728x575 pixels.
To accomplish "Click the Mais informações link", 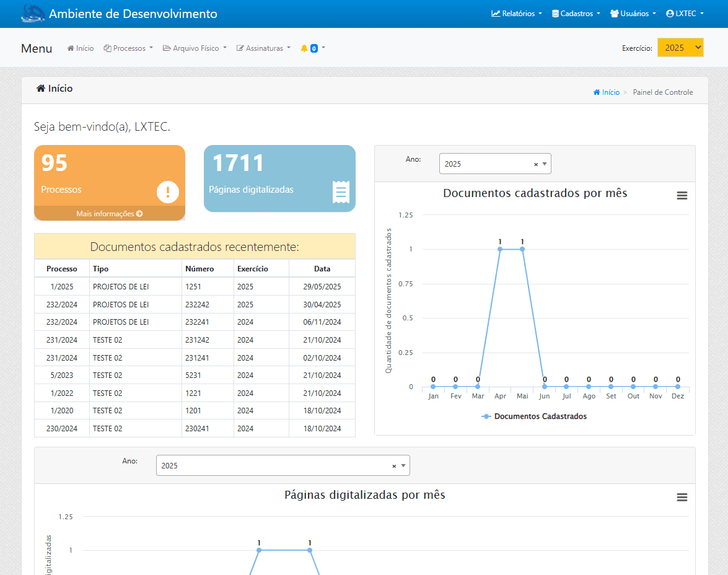I will point(109,214).
